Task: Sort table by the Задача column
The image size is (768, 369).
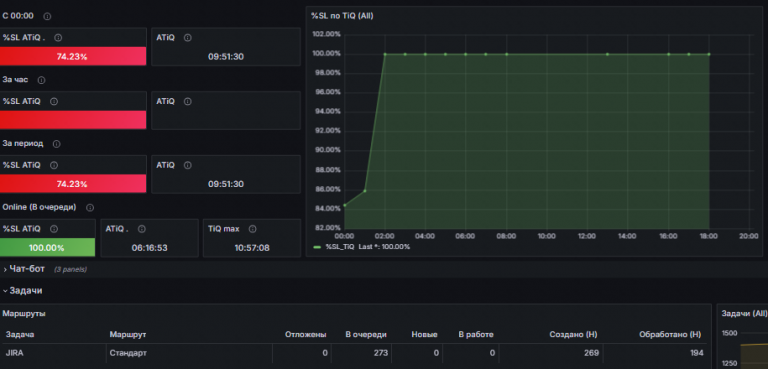Action: point(20,335)
